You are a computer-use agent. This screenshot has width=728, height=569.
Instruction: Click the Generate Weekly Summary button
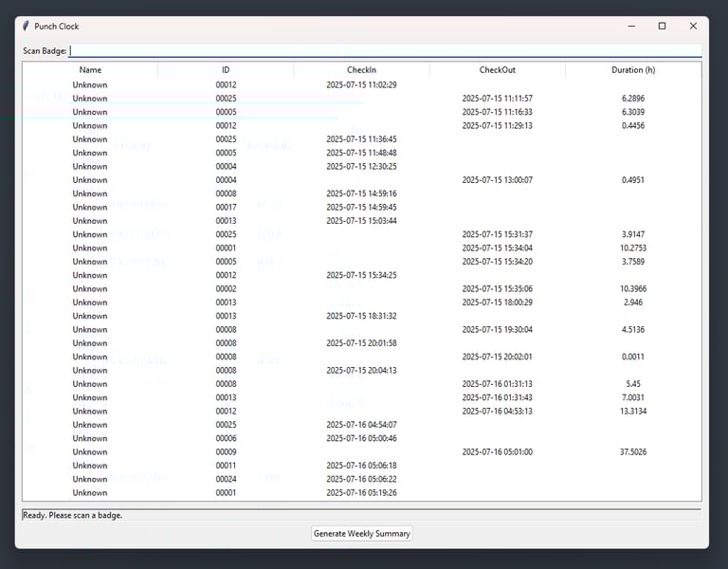point(362,533)
